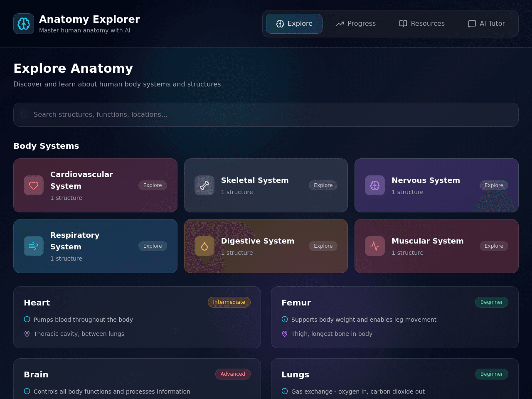Click Explore on Skeletal System card
The height and width of the screenshot is (399, 532).
pos(323,185)
